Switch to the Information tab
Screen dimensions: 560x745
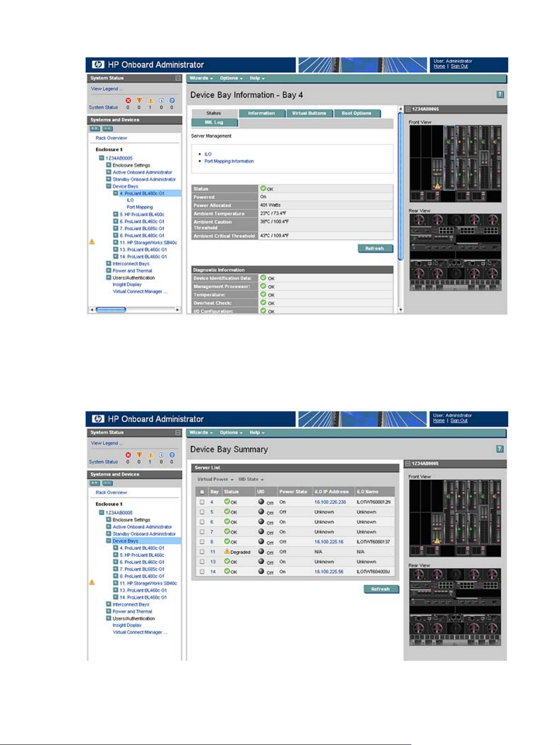click(261, 113)
